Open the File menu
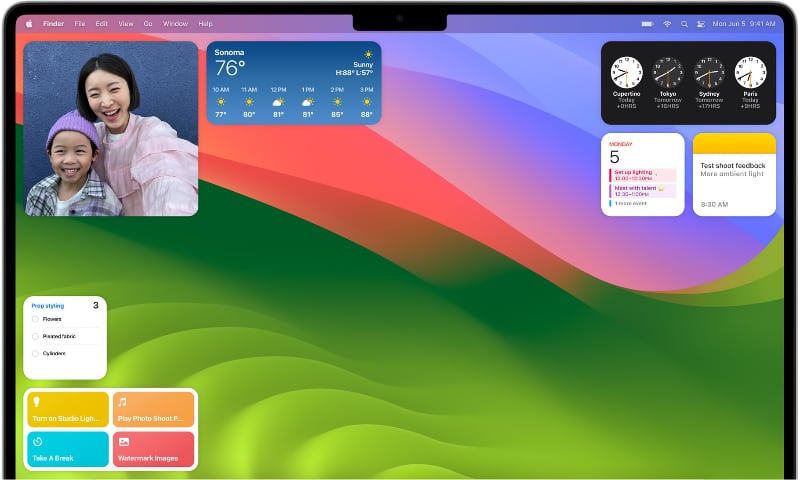Image resolution: width=800 pixels, height=480 pixels. 79,23
